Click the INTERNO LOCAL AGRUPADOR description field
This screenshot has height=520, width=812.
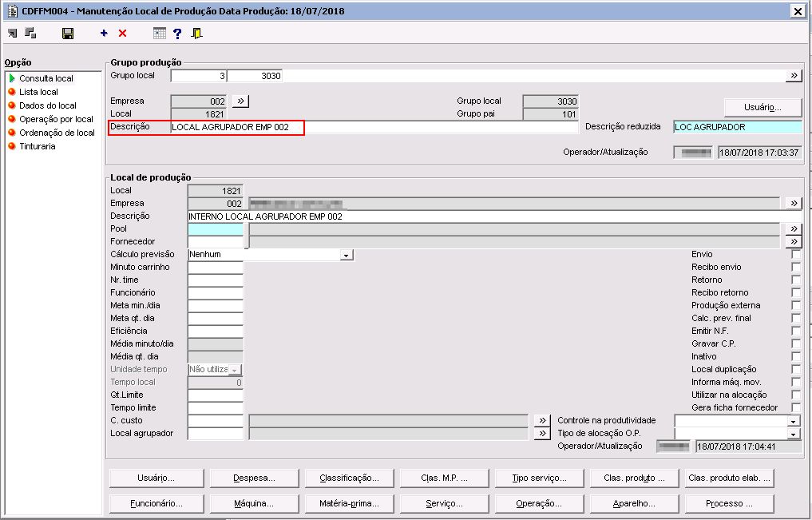pyautogui.click(x=494, y=216)
